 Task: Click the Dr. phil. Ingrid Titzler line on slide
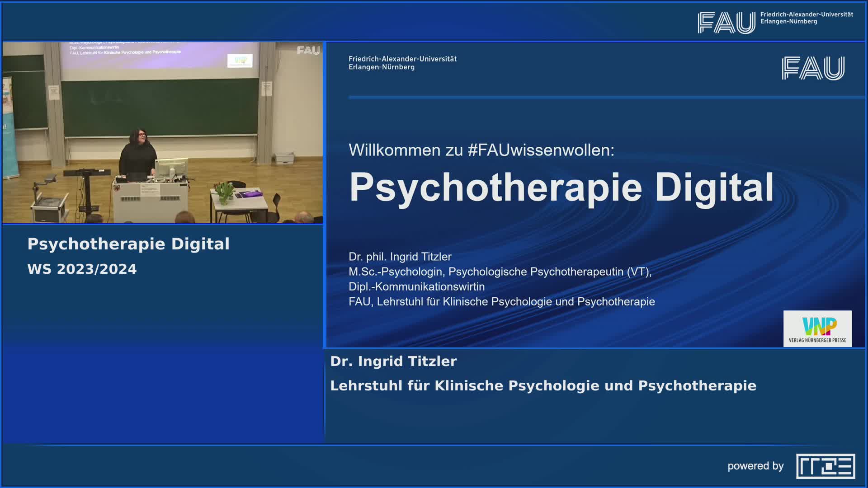click(400, 257)
